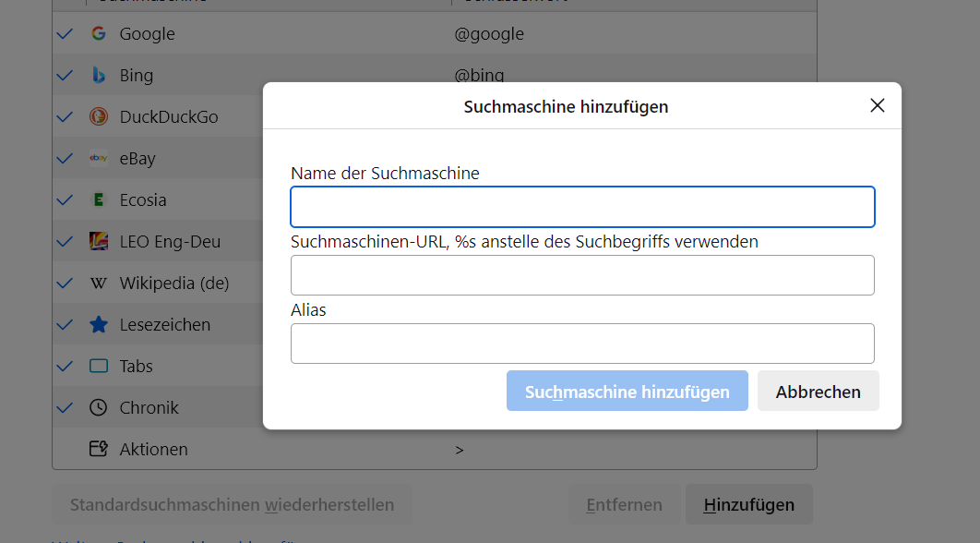Viewport: 980px width, 543px height.
Task: Focus the Name der Suchmaschine field
Action: coord(582,207)
